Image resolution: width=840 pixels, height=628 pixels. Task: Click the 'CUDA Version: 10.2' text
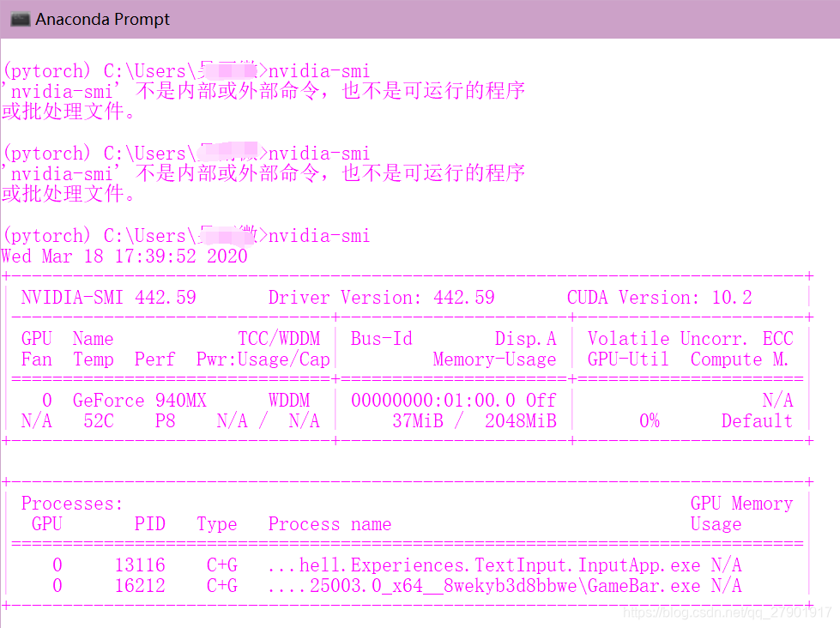[660, 298]
